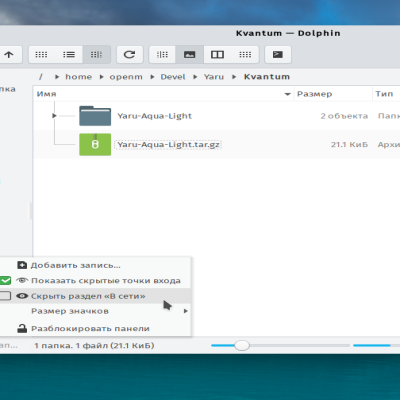Check Скрыть раздел «В сети»
This screenshot has height=400, width=400.
pos(5,296)
